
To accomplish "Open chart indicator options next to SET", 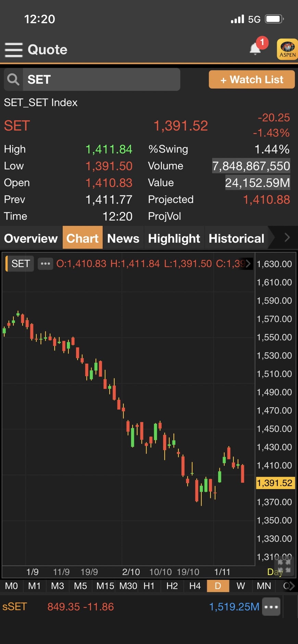I will point(45,264).
